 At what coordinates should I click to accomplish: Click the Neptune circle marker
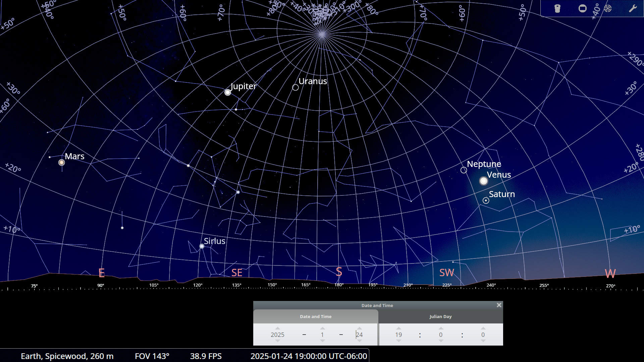(x=464, y=170)
